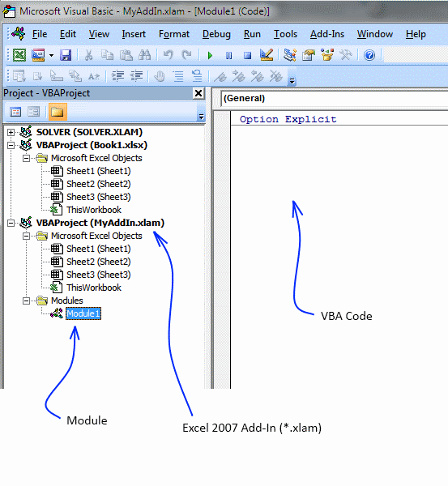Image resolution: width=448 pixels, height=486 pixels.
Task: Open Help via question mark icon
Action: (369, 55)
